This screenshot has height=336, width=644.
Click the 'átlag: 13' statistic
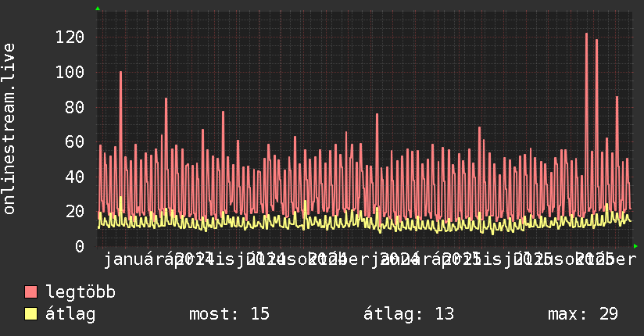pos(409,314)
